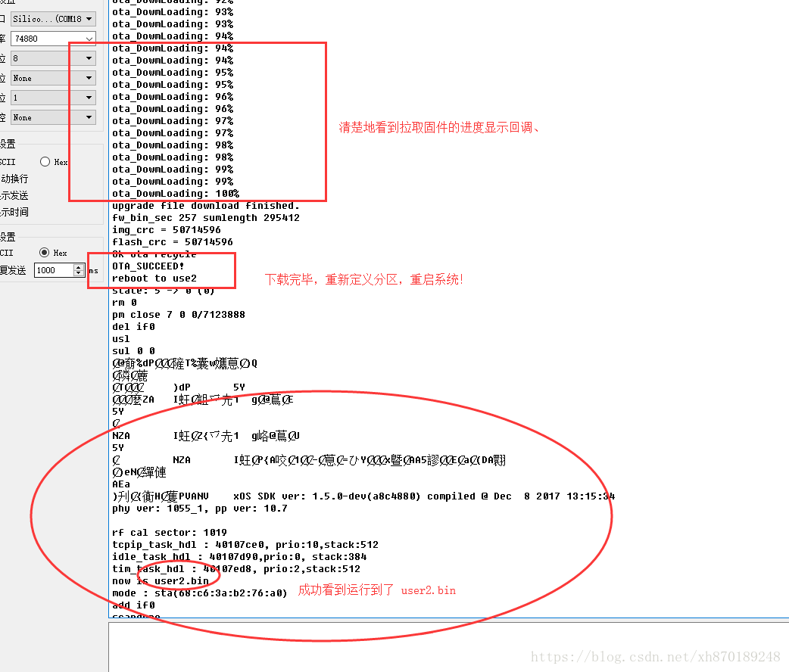Image resolution: width=789 pixels, height=672 pixels.
Task: Select the unchecked Hex option above 动换行
Action: pyautogui.click(x=45, y=161)
